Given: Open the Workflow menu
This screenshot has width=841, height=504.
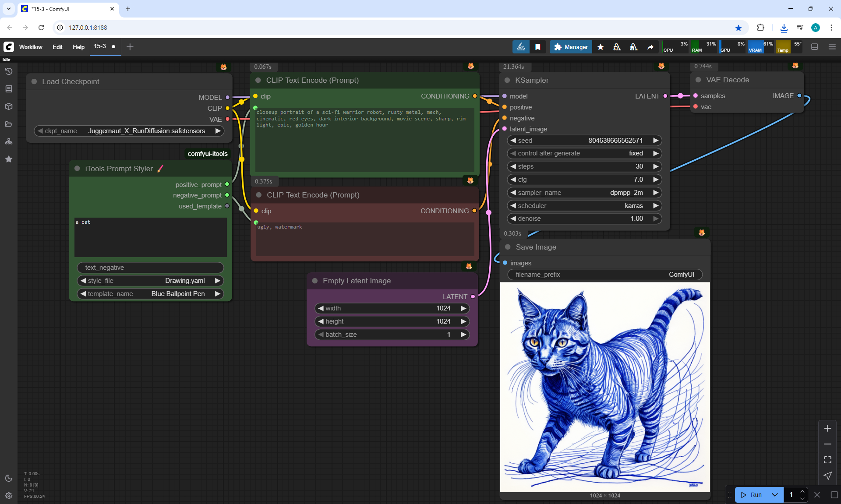Looking at the screenshot, I should pyautogui.click(x=31, y=47).
